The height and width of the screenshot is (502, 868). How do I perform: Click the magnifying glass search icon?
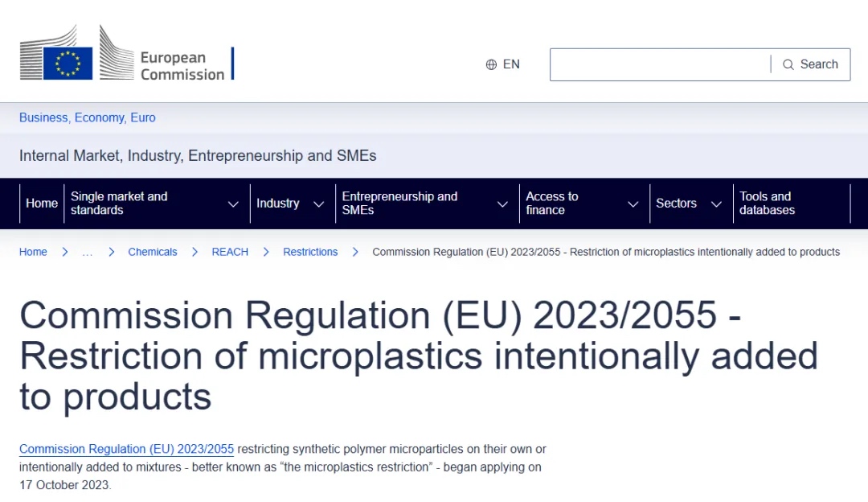788,64
